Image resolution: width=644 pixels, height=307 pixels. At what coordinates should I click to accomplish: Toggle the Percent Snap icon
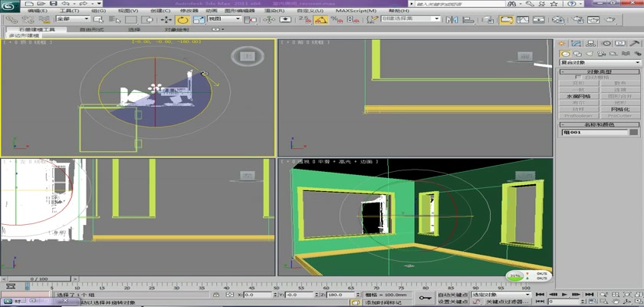coord(337,19)
